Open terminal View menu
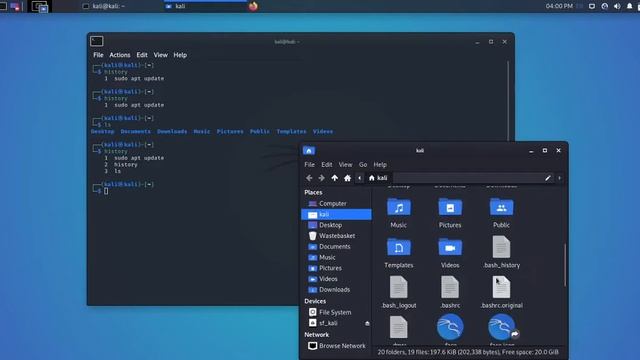The width and height of the screenshot is (640, 360). (x=160, y=55)
